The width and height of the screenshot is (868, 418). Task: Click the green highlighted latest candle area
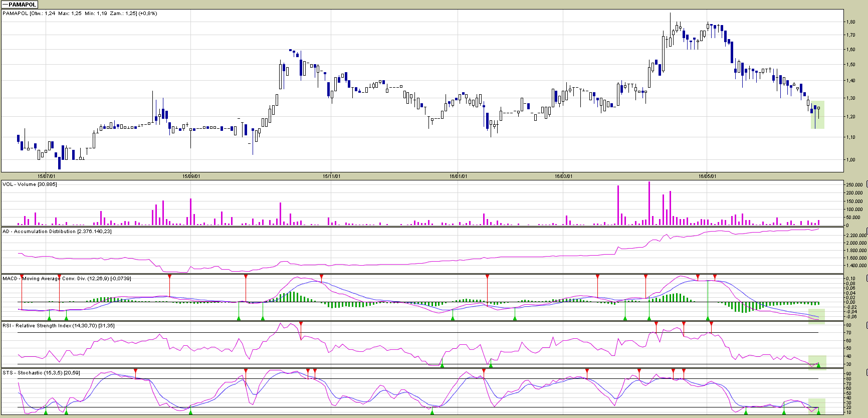click(x=817, y=115)
